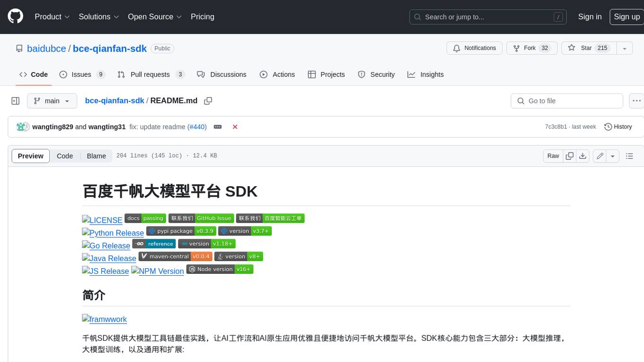Open the JS Release link
This screenshot has width=644, height=362.
[106, 271]
